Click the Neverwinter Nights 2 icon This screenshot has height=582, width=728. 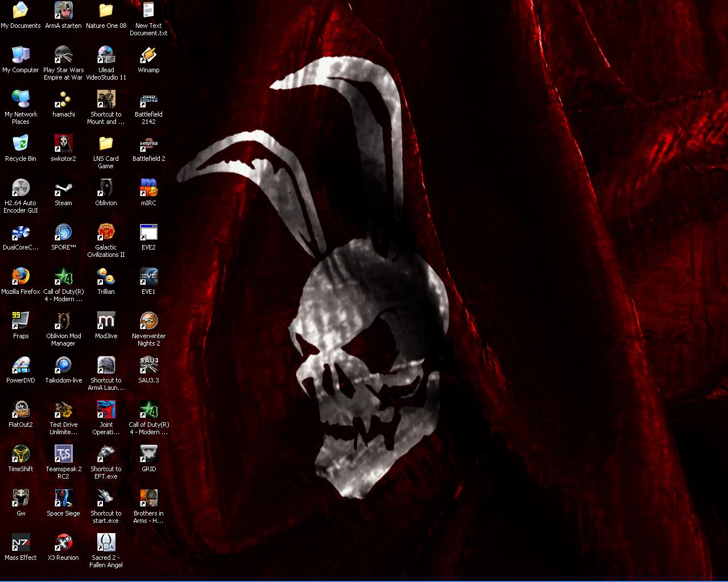(148, 321)
